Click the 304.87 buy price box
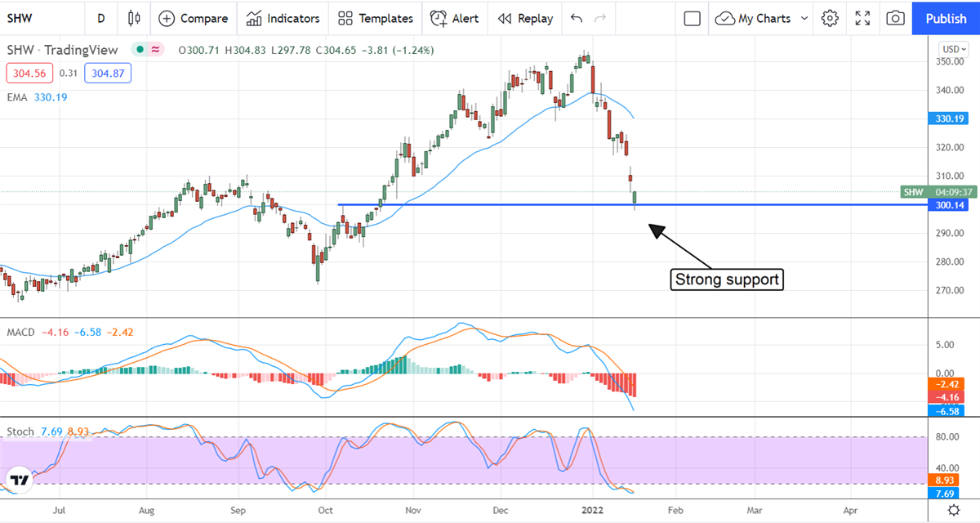The image size is (980, 523). [107, 74]
